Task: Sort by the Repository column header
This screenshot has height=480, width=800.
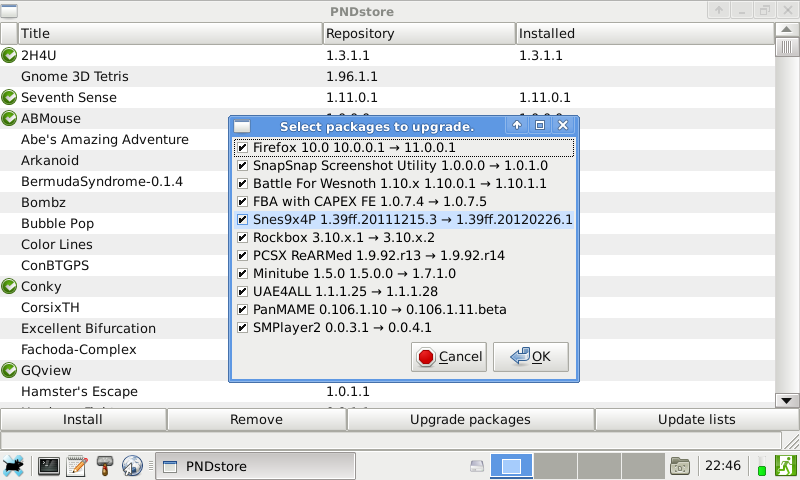Action: 418,33
